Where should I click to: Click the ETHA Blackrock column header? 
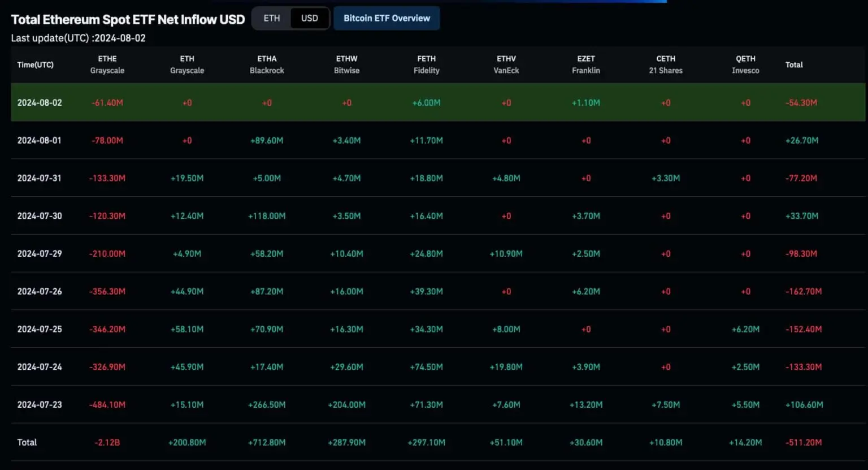pyautogui.click(x=267, y=64)
